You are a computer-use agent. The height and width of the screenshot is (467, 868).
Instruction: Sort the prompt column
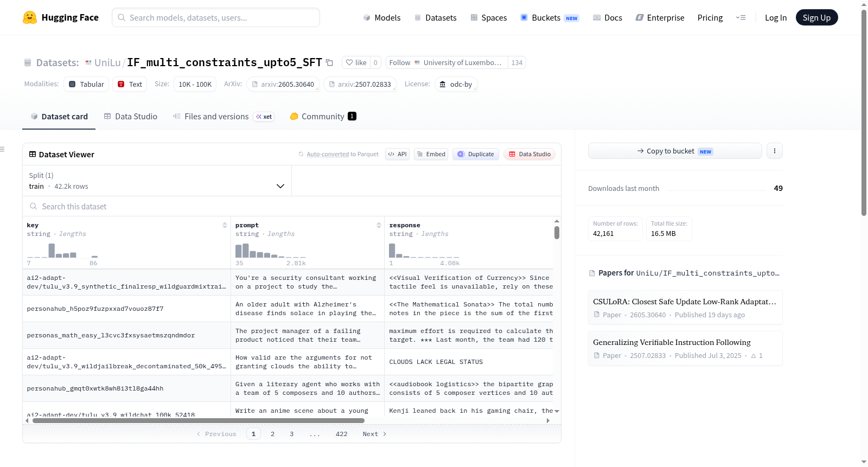tap(379, 225)
